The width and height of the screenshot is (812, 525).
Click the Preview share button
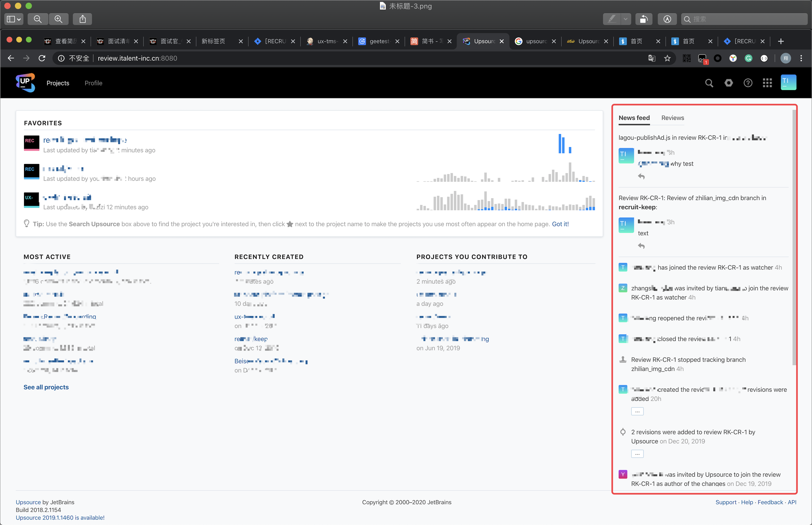point(82,19)
